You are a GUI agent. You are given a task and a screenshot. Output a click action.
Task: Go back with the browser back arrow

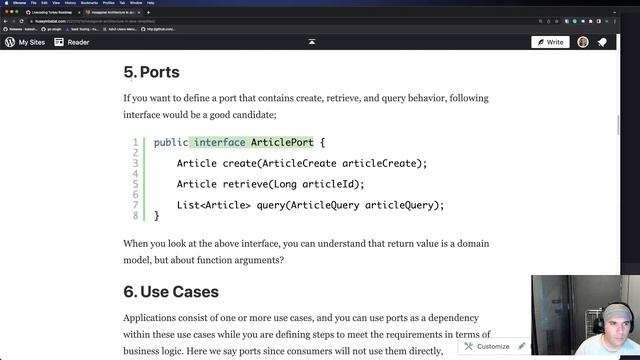[5, 21]
